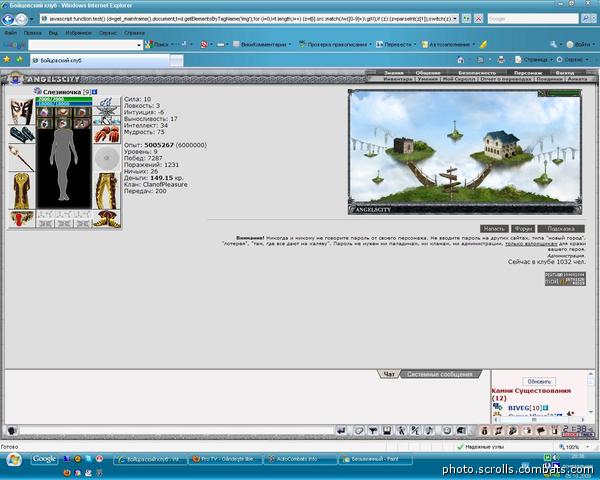Click the red belt equipment slot
The image size is (600, 480).
click(x=22, y=219)
